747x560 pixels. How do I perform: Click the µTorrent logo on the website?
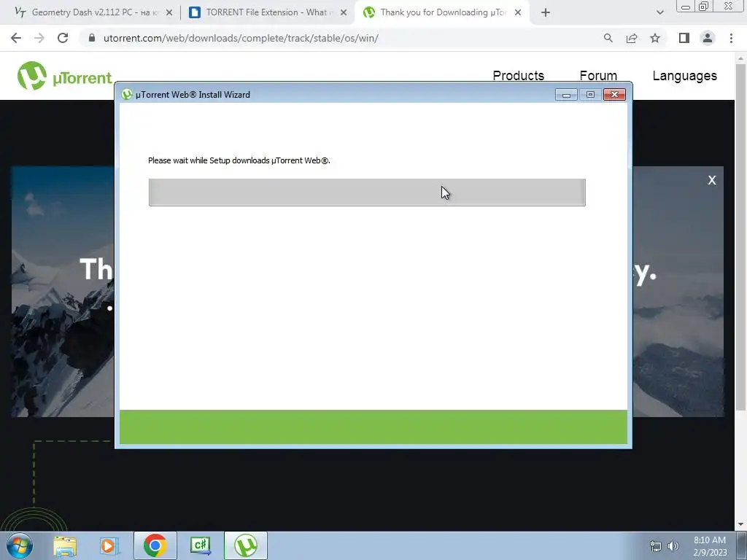[x=64, y=76]
